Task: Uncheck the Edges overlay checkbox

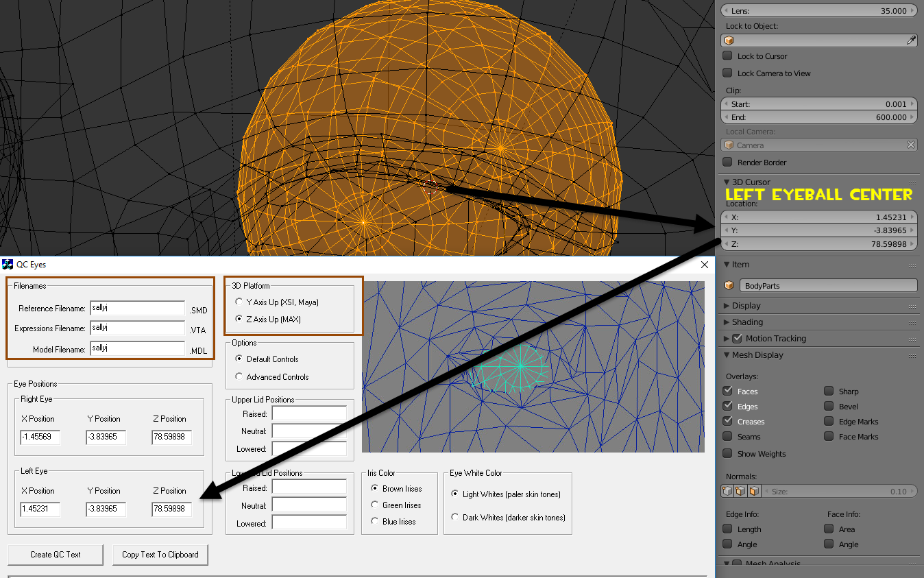Action: [727, 407]
